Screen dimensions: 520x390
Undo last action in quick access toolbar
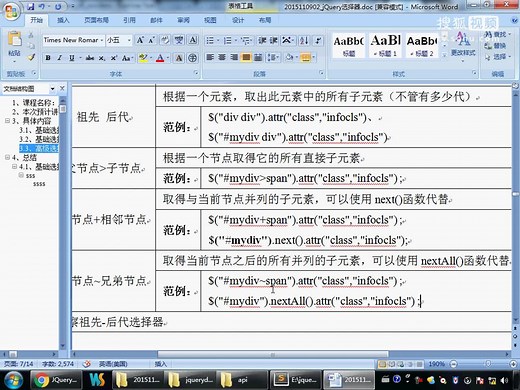(x=42, y=6)
